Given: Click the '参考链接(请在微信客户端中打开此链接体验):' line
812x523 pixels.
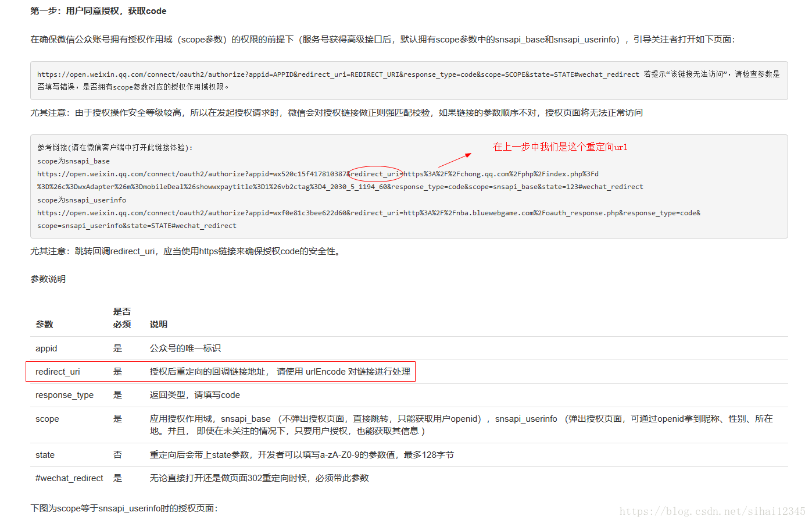Looking at the screenshot, I should coord(115,148).
